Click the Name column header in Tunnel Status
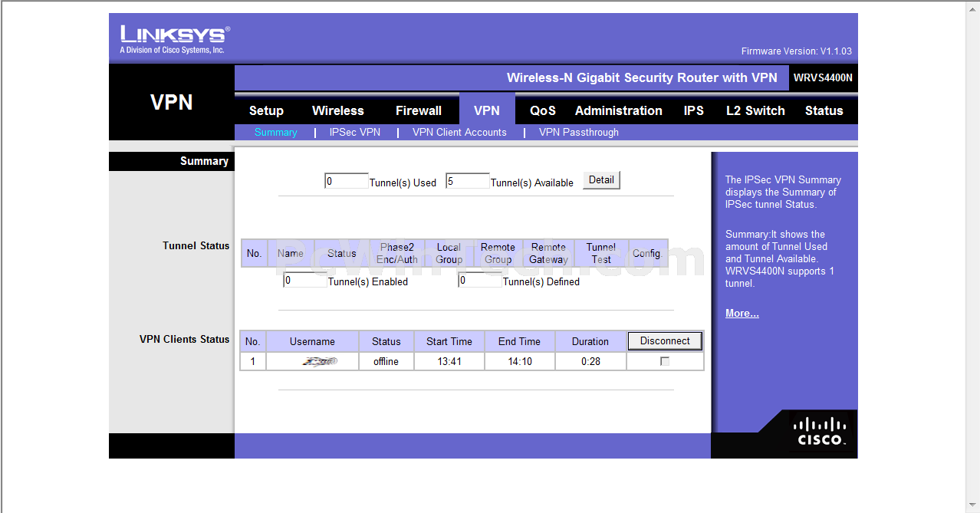This screenshot has width=980, height=513. [x=291, y=253]
